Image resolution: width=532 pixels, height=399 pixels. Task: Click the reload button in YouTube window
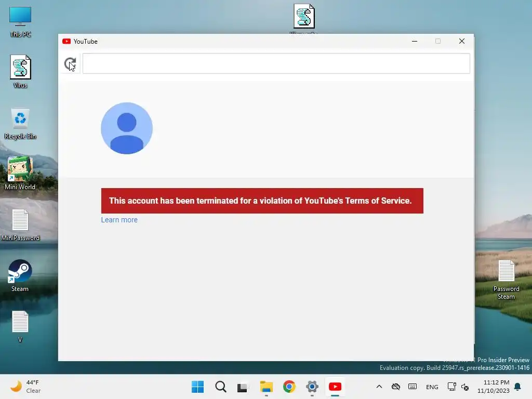pyautogui.click(x=70, y=63)
